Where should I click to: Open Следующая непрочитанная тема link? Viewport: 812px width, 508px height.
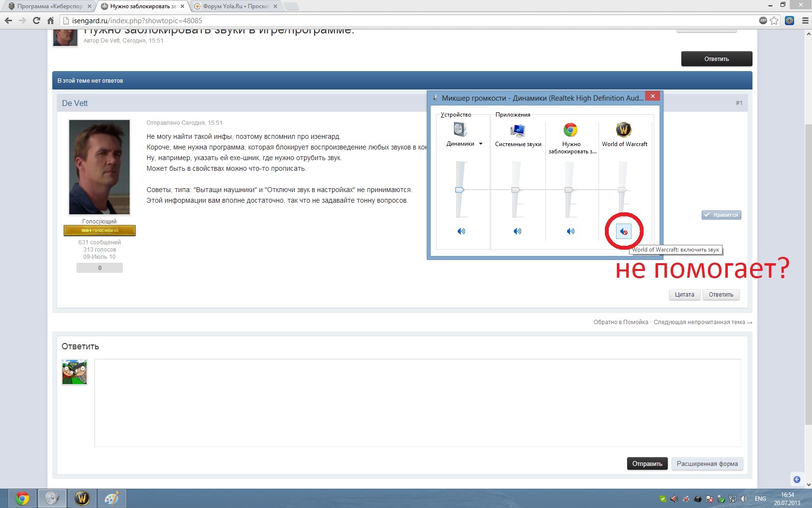pyautogui.click(x=703, y=322)
